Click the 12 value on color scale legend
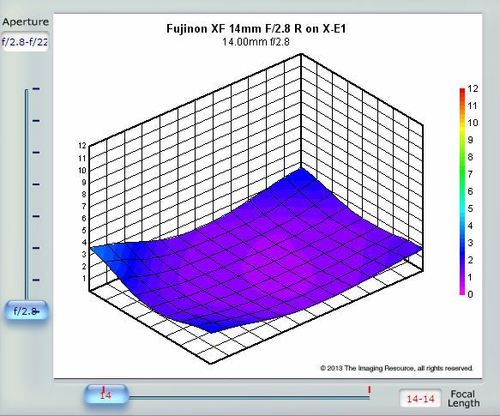Screen dimensions: 500x416 [473, 89]
